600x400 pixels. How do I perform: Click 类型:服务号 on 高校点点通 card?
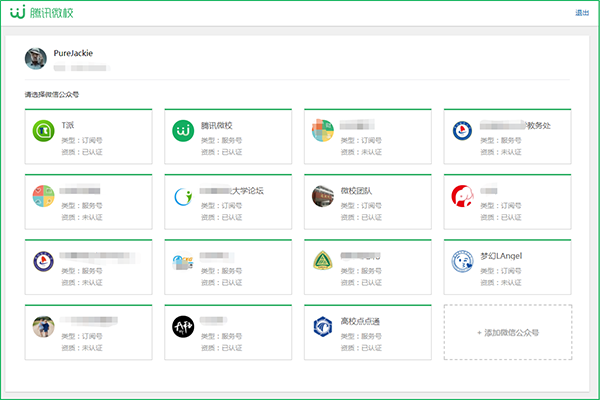pos(361,336)
